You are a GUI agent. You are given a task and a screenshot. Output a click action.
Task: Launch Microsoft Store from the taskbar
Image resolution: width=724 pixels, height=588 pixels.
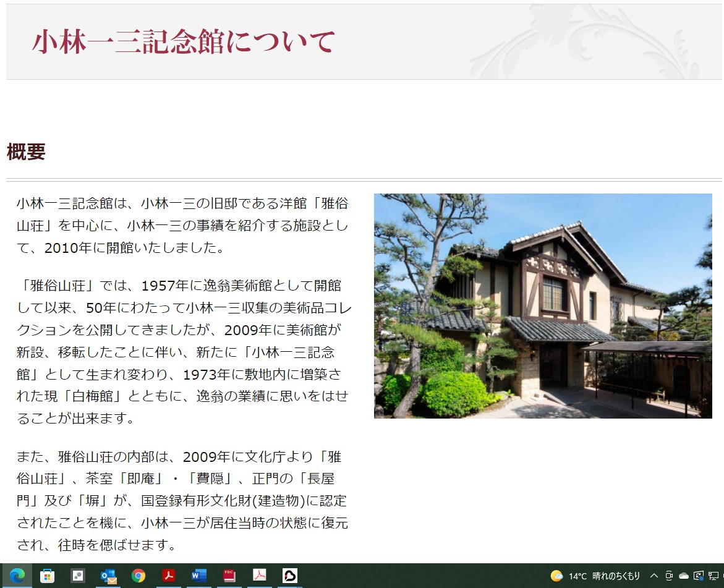[47, 576]
